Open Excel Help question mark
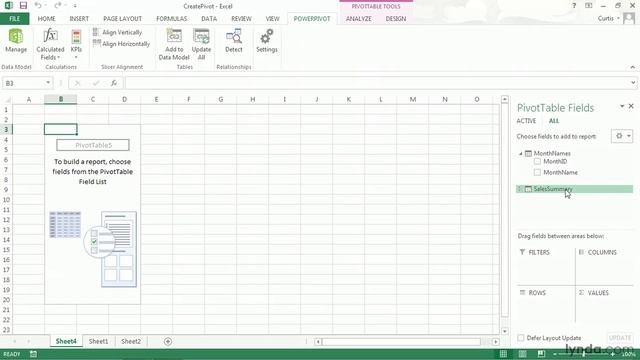 [574, 6]
